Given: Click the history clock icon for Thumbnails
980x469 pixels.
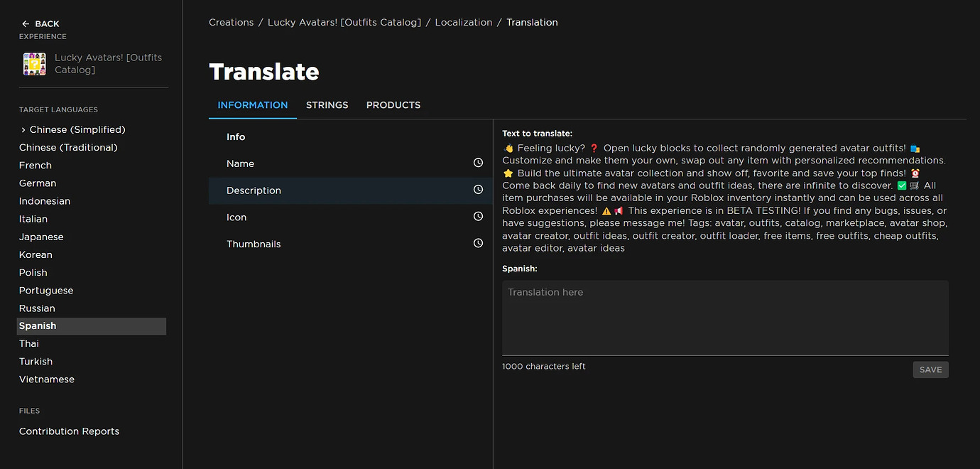Looking at the screenshot, I should (x=478, y=243).
